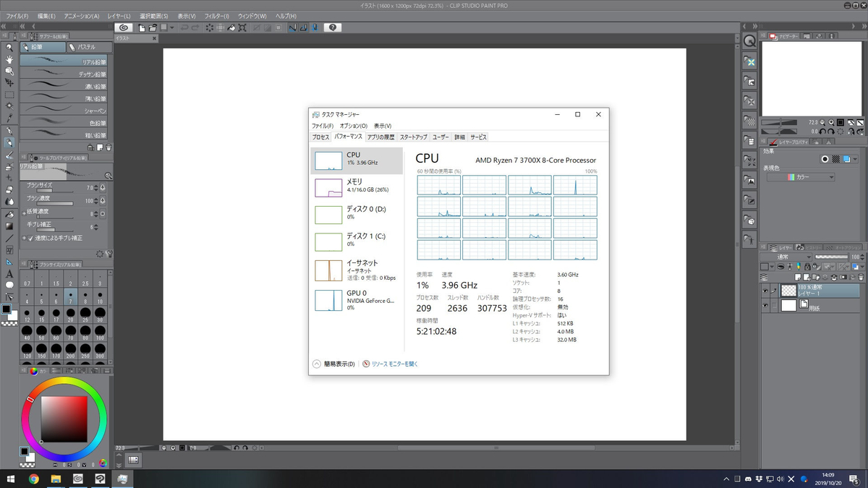Click レイヤー 1 layer thumbnail

788,291
